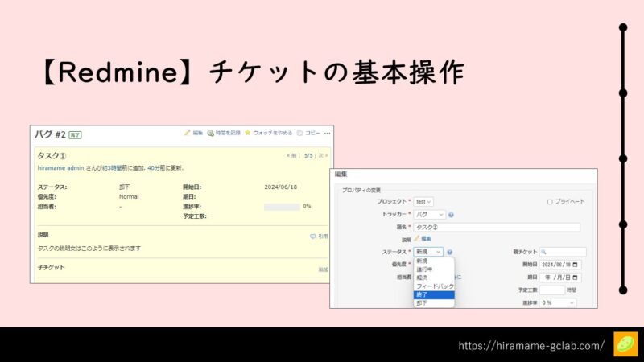
Task: Select 却下 in the status list
Action: (x=434, y=303)
